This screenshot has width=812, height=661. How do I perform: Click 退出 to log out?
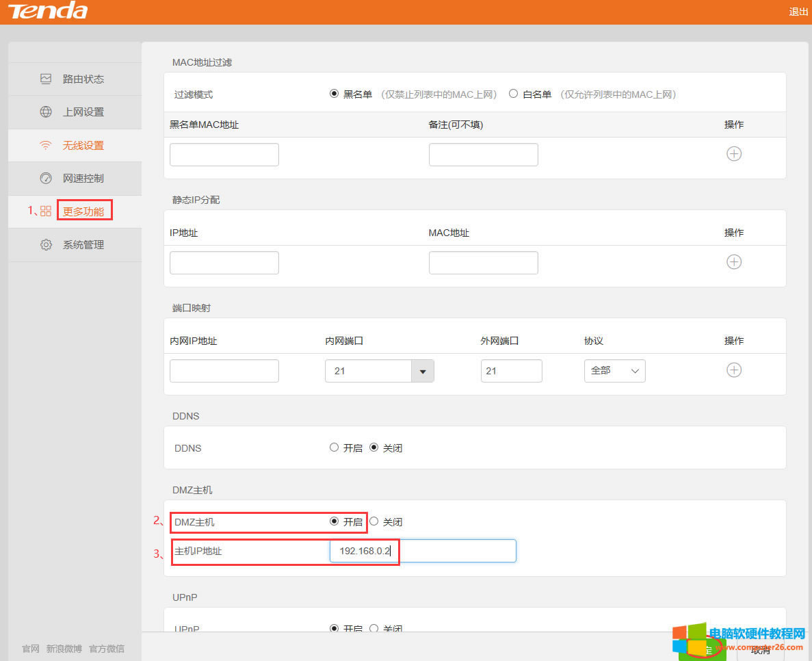(798, 11)
